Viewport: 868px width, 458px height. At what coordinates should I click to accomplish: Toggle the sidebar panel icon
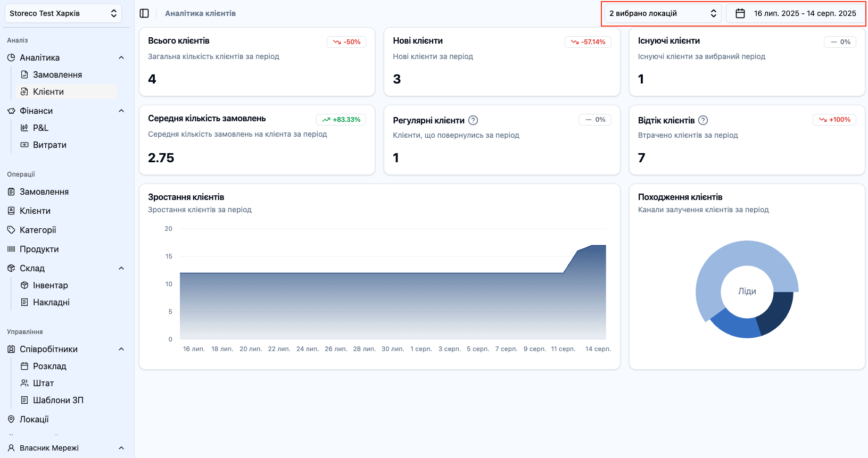tap(144, 13)
